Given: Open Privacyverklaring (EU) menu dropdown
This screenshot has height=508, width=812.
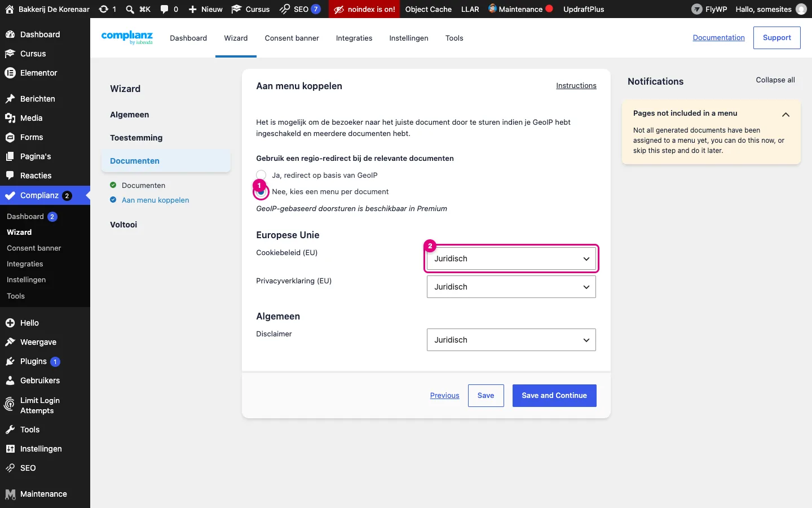Looking at the screenshot, I should tap(511, 287).
